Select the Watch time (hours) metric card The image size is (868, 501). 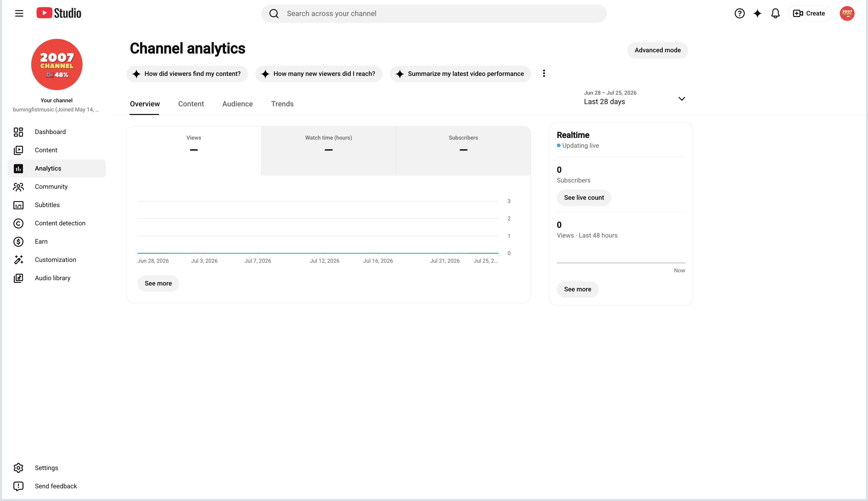click(x=328, y=151)
